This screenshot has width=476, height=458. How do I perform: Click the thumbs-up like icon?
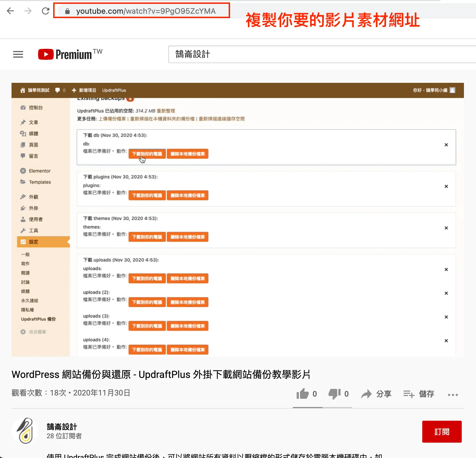pos(303,394)
